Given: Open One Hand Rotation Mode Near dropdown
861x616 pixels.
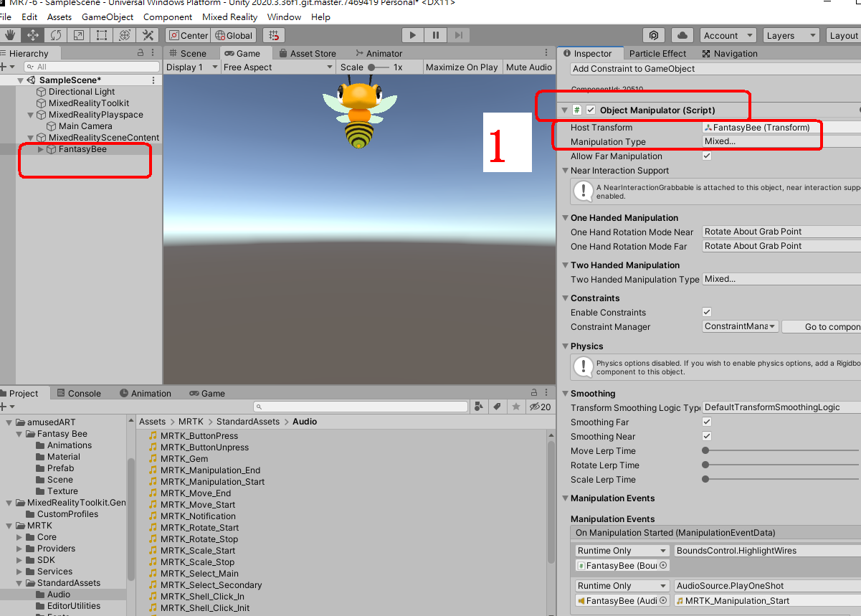Looking at the screenshot, I should pyautogui.click(x=781, y=232).
